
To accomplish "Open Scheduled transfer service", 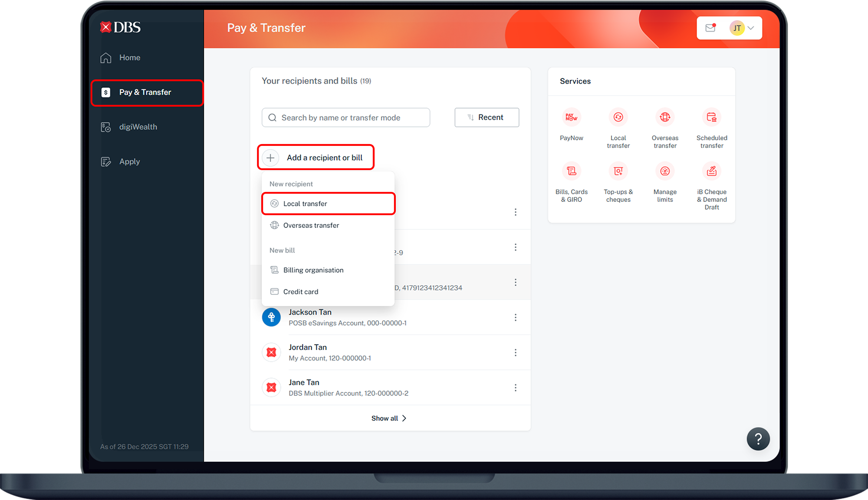I will 712,128.
